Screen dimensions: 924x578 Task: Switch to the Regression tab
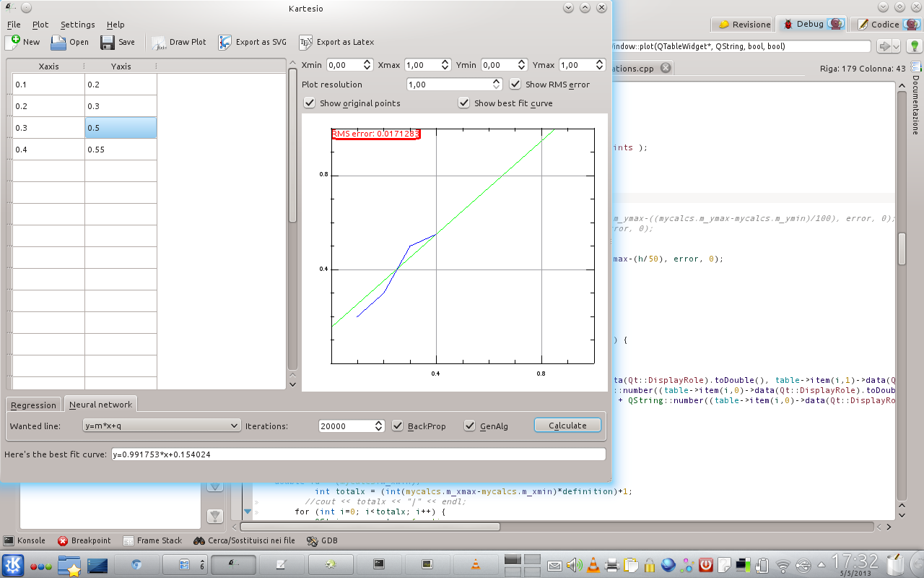(x=33, y=405)
